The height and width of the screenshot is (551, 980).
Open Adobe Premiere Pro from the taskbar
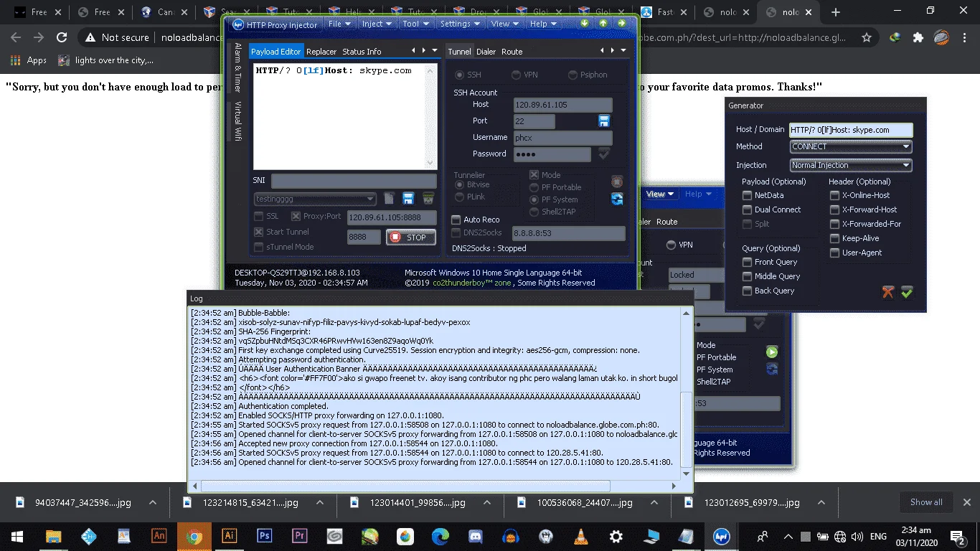coord(299,536)
